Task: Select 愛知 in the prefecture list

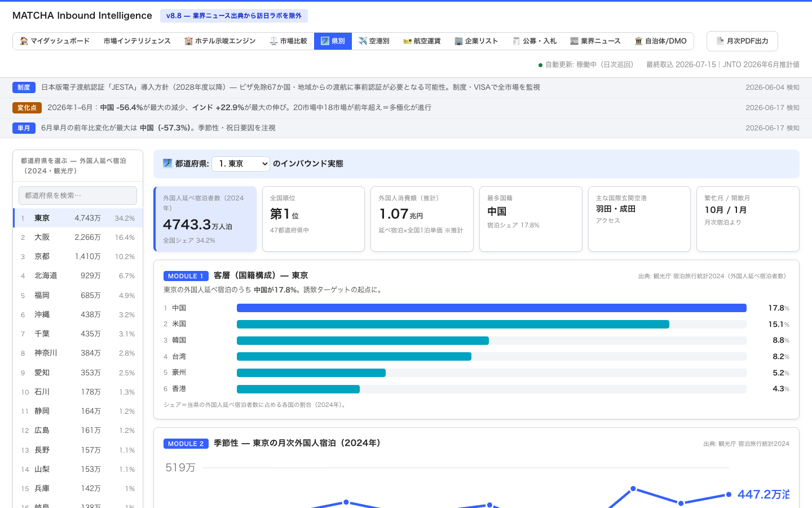Action: (x=78, y=373)
